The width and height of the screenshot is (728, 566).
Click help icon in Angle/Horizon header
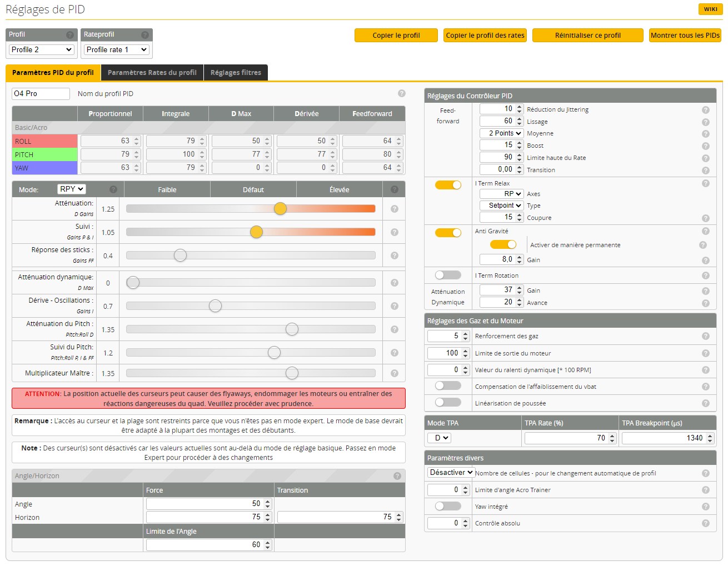[397, 476]
